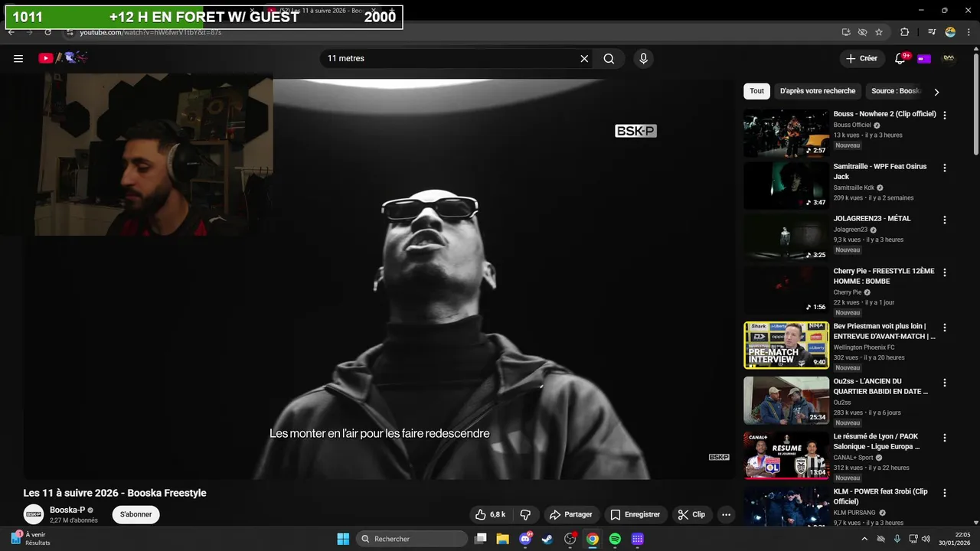The image size is (980, 551).
Task: Show more filter chips with arrow
Action: pos(936,92)
